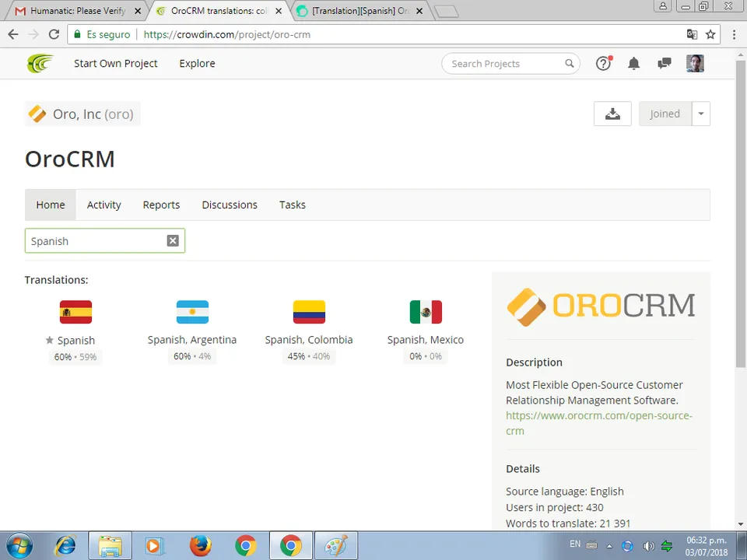Click the Argentina 60% • 4% progress

[x=192, y=356]
